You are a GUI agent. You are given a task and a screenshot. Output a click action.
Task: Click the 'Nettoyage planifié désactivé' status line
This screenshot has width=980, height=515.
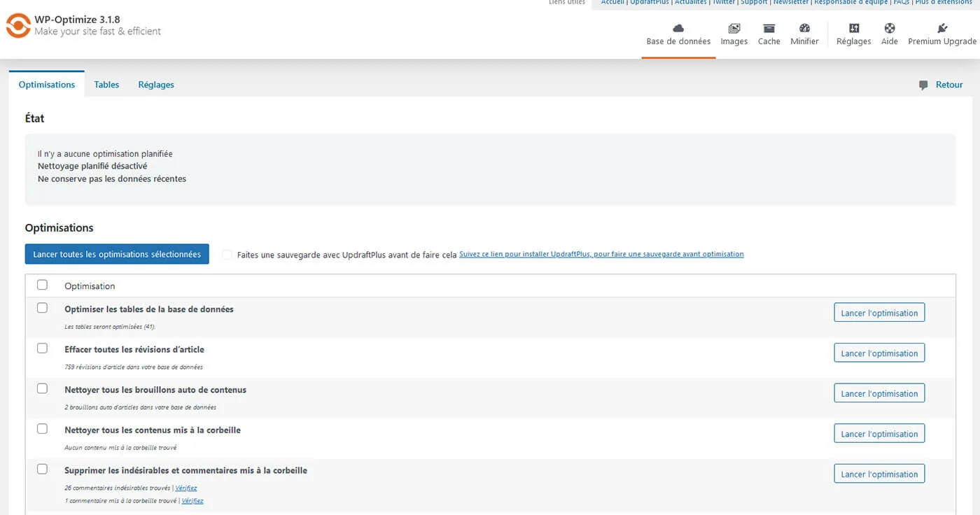click(x=92, y=167)
